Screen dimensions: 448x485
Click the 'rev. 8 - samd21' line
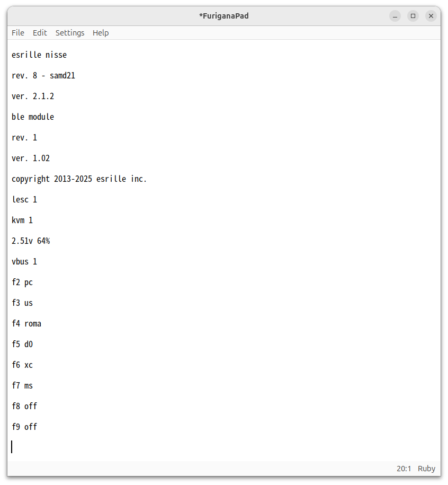pos(43,76)
